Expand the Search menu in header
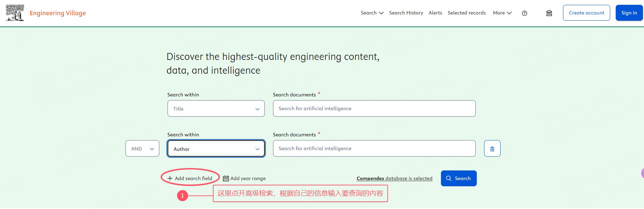The width and height of the screenshot is (644, 209). (372, 13)
